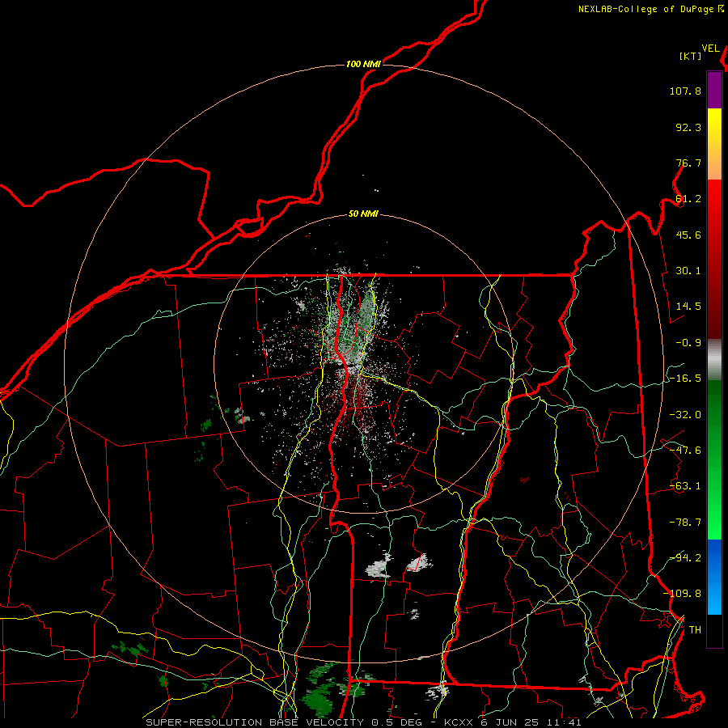Select the -63.1 velocity scale value
The image size is (728, 728).
(685, 486)
